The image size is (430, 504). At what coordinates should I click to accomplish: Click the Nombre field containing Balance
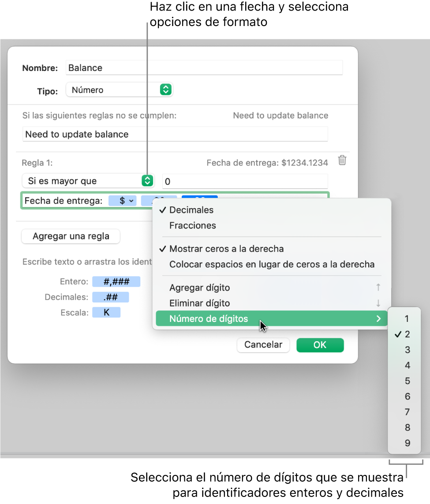click(x=204, y=68)
